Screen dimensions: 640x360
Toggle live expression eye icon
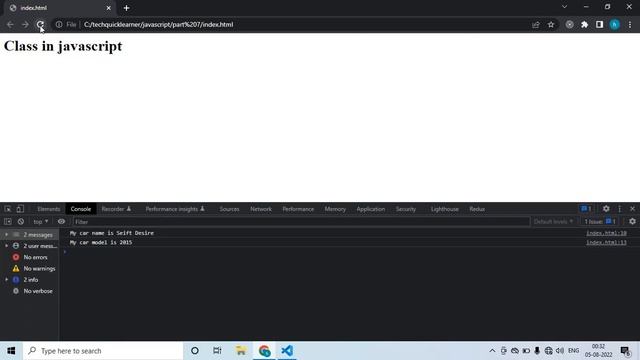click(61, 222)
